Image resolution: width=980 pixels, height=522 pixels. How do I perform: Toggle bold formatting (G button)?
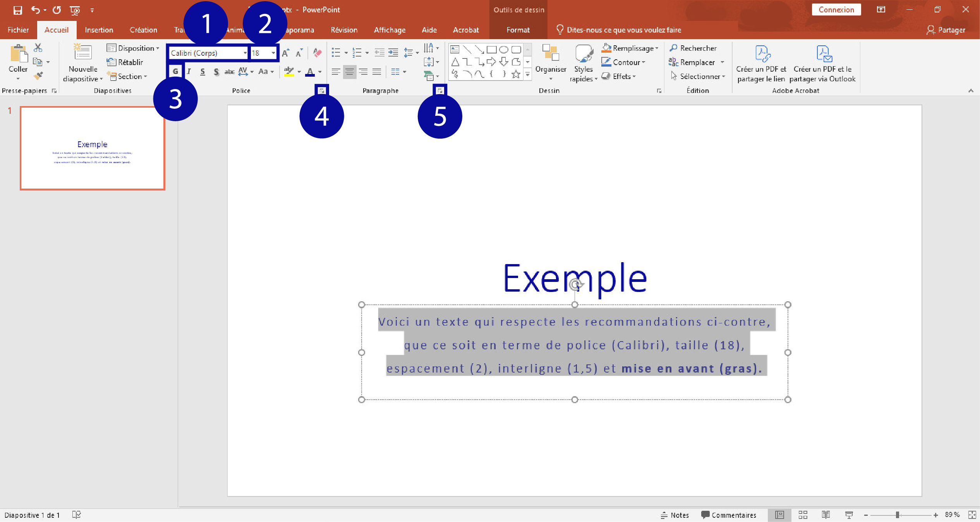click(x=175, y=71)
